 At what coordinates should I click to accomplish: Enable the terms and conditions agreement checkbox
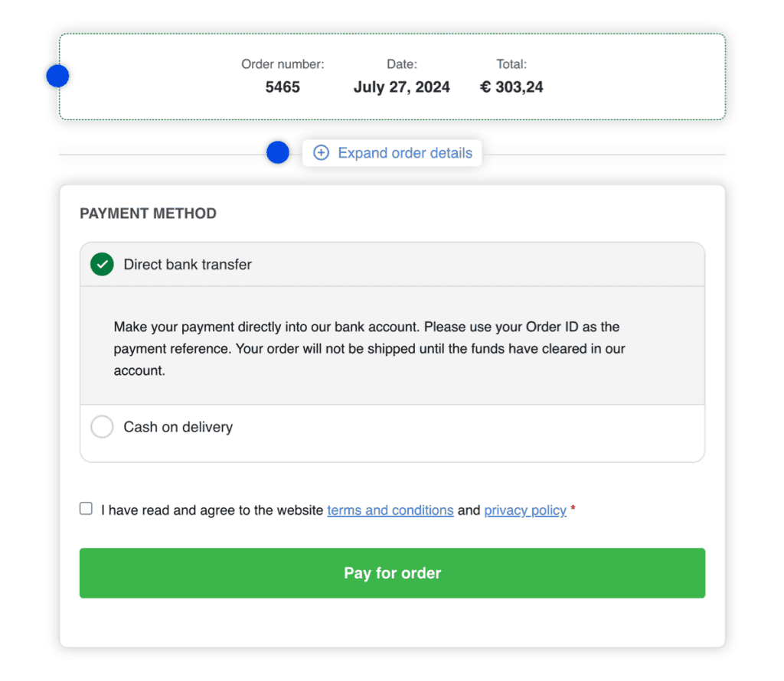(x=85, y=507)
